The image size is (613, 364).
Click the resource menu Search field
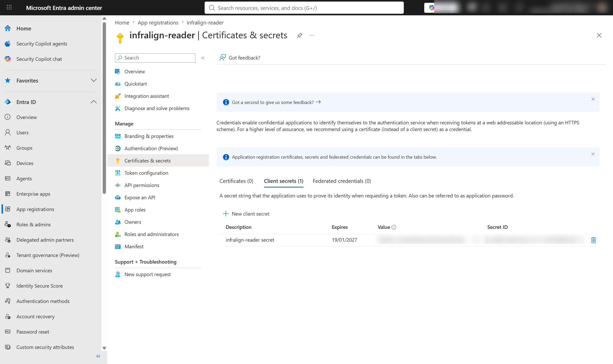[155, 58]
